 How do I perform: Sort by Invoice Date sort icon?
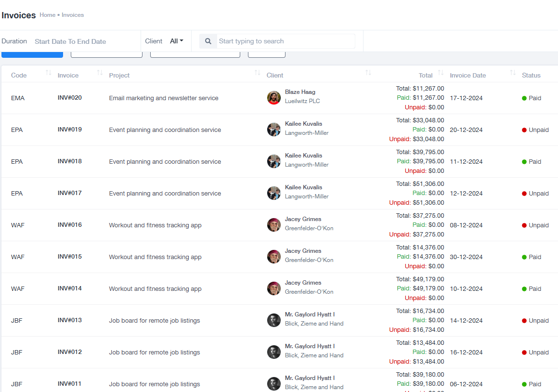coord(513,73)
